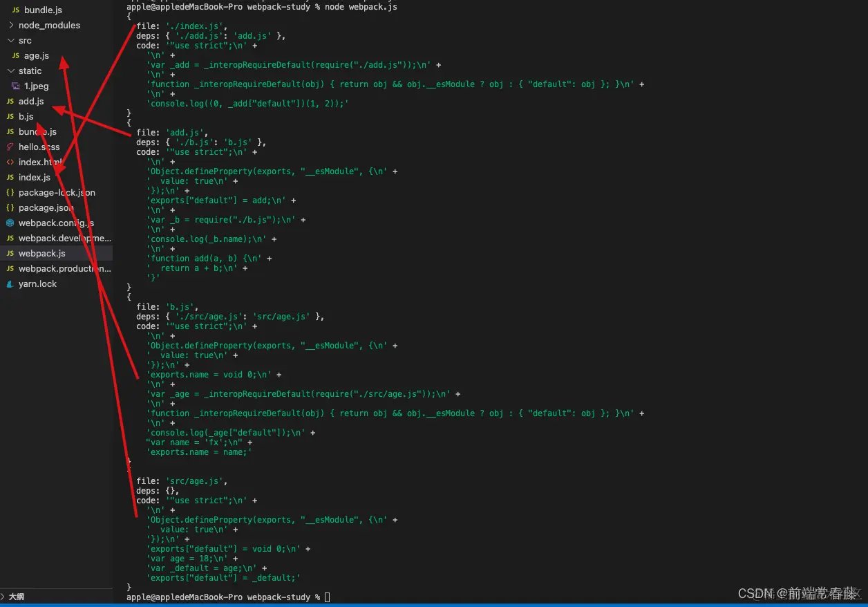Expand the 大纲 outline section
This screenshot has height=607, width=868.
click(4, 597)
